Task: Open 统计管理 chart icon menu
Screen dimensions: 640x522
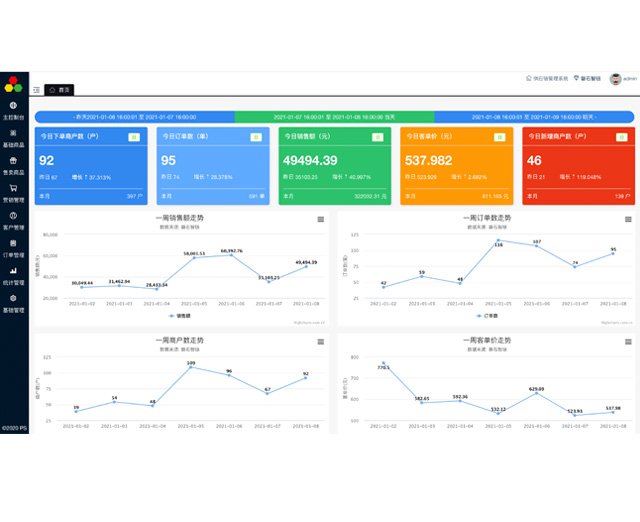Action: 13,275
